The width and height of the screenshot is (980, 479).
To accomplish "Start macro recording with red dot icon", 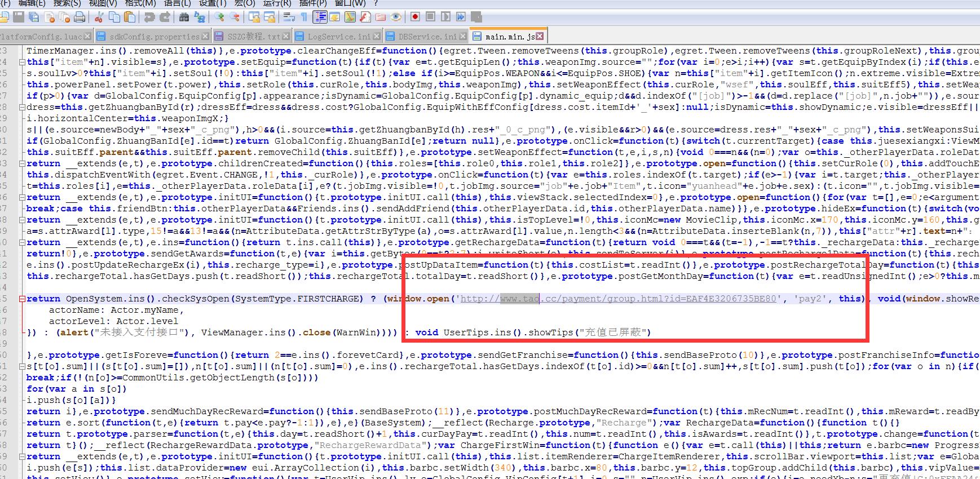I will click(415, 17).
